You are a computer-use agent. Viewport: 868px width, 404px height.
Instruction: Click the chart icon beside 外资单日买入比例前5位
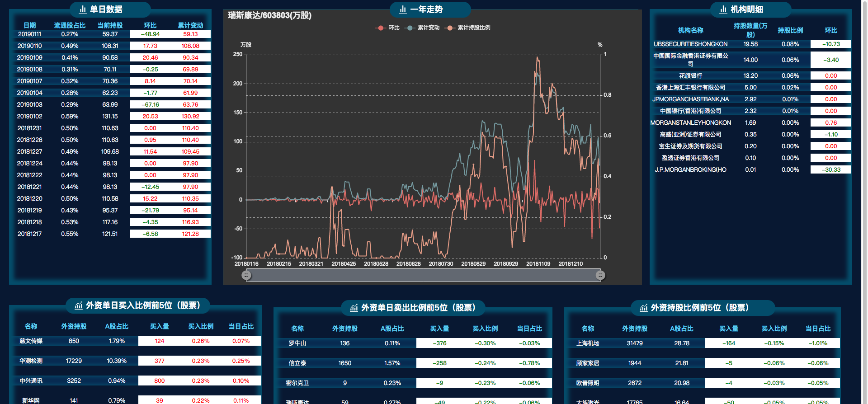79,305
